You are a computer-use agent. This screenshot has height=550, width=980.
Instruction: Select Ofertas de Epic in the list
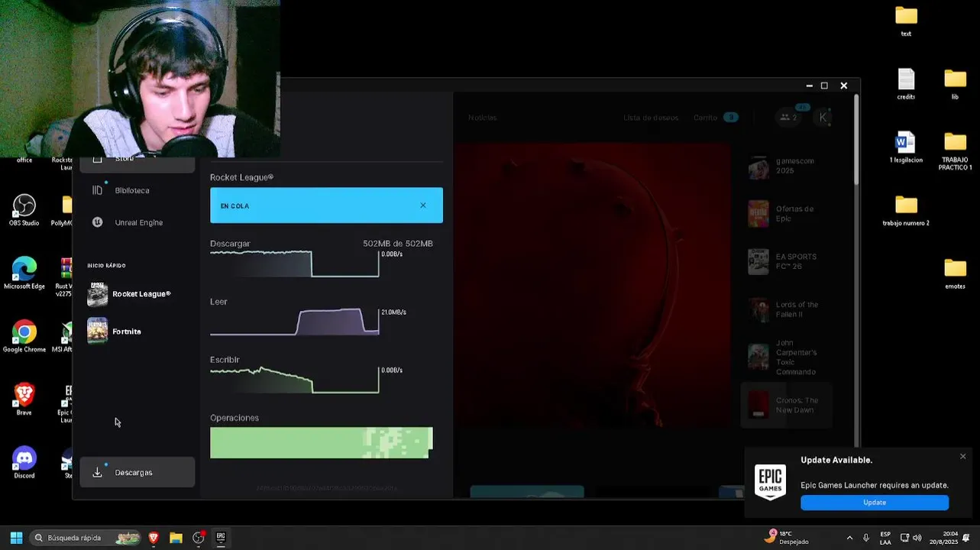[x=787, y=214]
